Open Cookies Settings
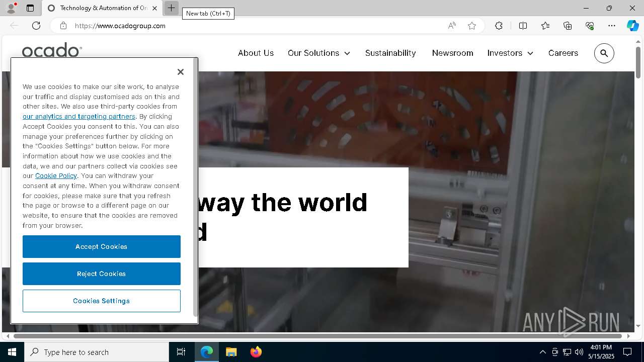 102,301
